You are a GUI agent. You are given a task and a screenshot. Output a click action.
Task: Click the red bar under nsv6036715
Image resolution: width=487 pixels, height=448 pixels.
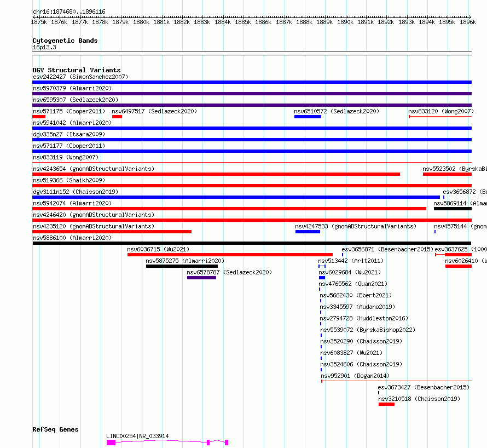point(230,255)
